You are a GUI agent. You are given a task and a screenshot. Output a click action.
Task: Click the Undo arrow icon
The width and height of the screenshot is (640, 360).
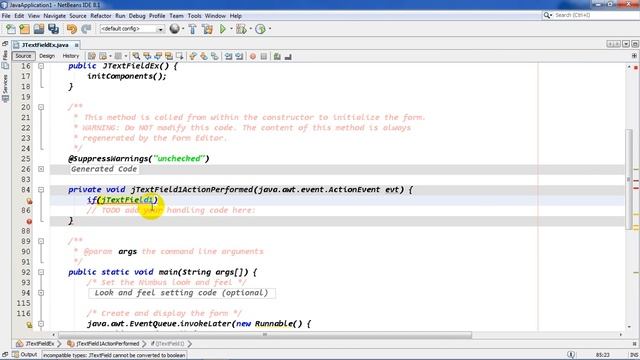click(72, 29)
